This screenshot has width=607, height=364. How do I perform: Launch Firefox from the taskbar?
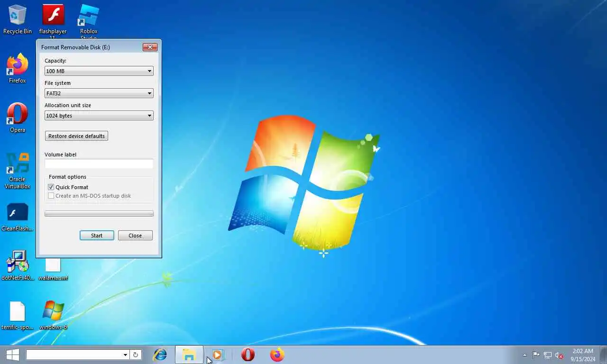pyautogui.click(x=277, y=355)
